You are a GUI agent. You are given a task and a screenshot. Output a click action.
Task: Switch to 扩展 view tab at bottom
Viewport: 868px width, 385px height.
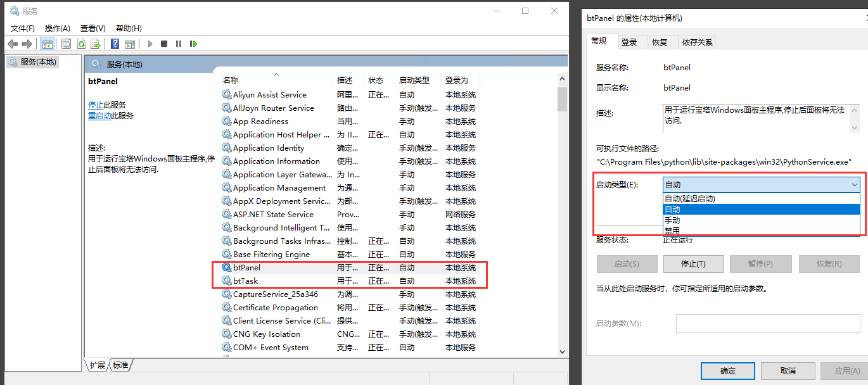[x=97, y=365]
